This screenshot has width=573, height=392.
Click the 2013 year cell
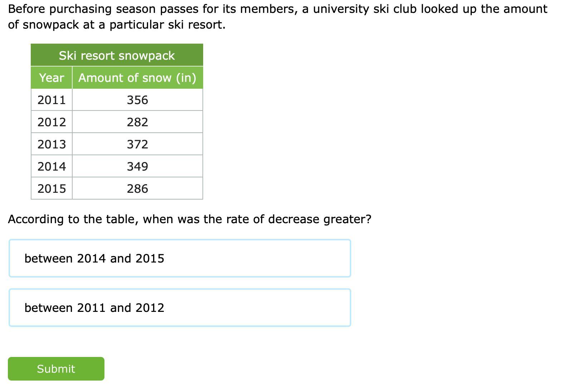(52, 144)
